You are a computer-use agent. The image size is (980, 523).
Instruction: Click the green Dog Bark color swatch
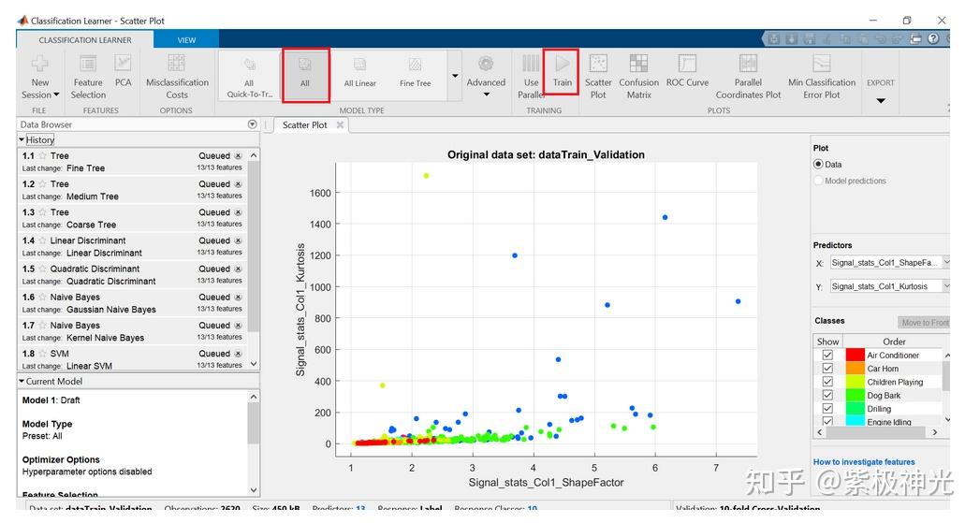click(855, 396)
